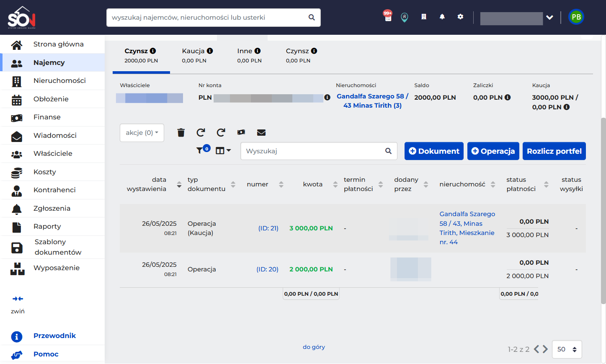This screenshot has height=364, width=606.
Task: Click the Rozlicz portfel button
Action: 554,151
